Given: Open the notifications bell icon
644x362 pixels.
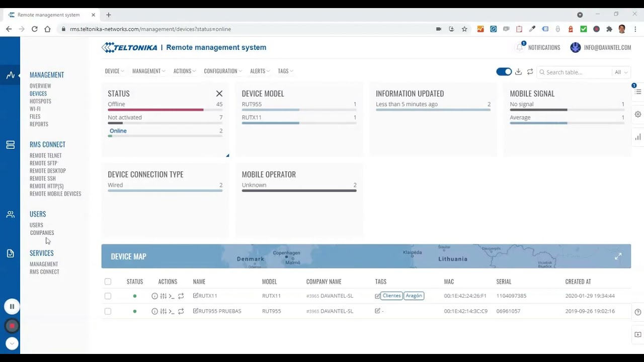Looking at the screenshot, I should [x=520, y=47].
